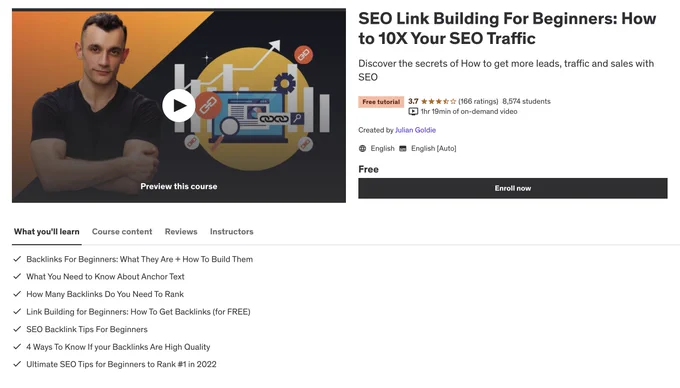Click the checkmark beside Backlinks For Beginners
The width and height of the screenshot is (680, 388).
[17, 259]
